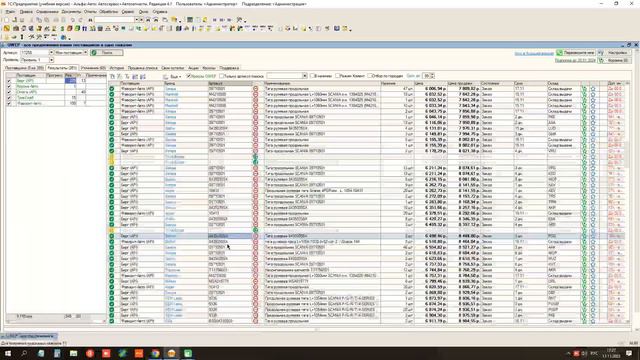
Task: Click the green search button next to supplier field
Action: tap(107, 53)
